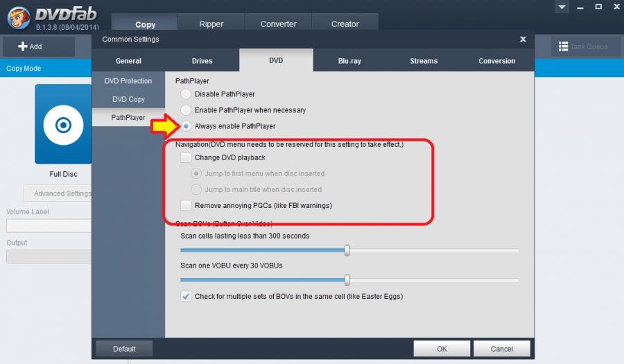Open the Task Queue list icon

(563, 46)
